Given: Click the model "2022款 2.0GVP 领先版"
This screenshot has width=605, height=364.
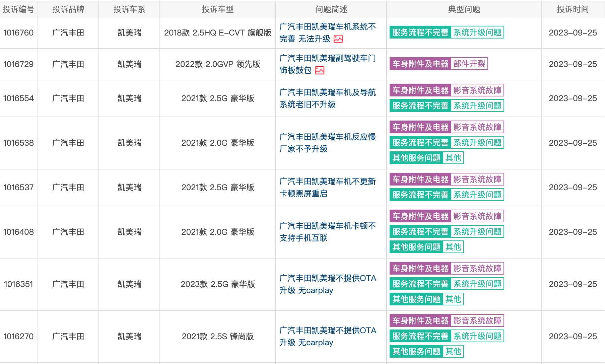Looking at the screenshot, I should pyautogui.click(x=218, y=64).
